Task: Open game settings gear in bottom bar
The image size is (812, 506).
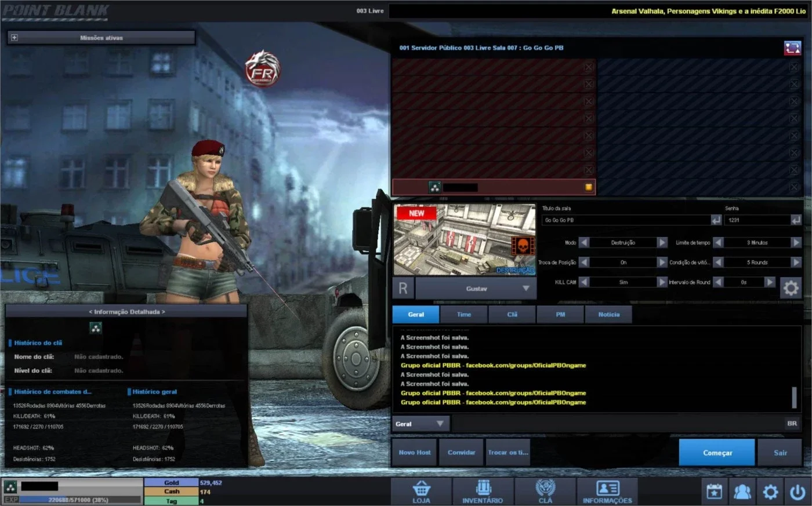Action: click(x=770, y=492)
